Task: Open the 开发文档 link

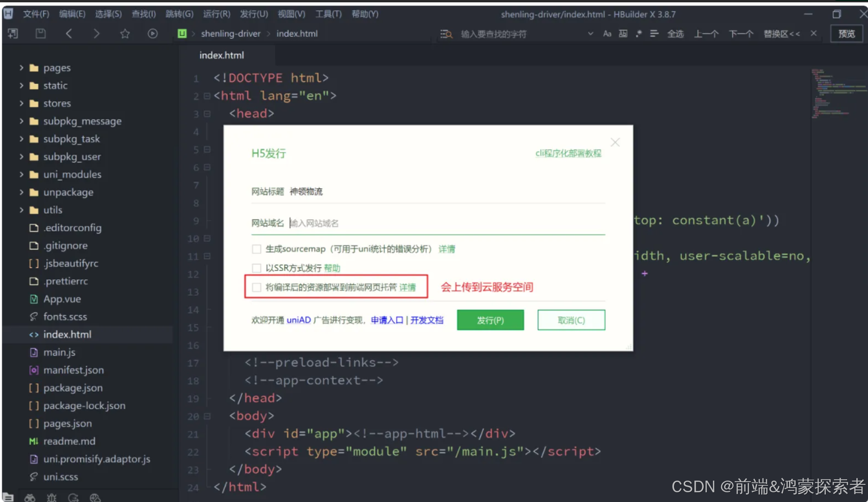Action: point(427,320)
